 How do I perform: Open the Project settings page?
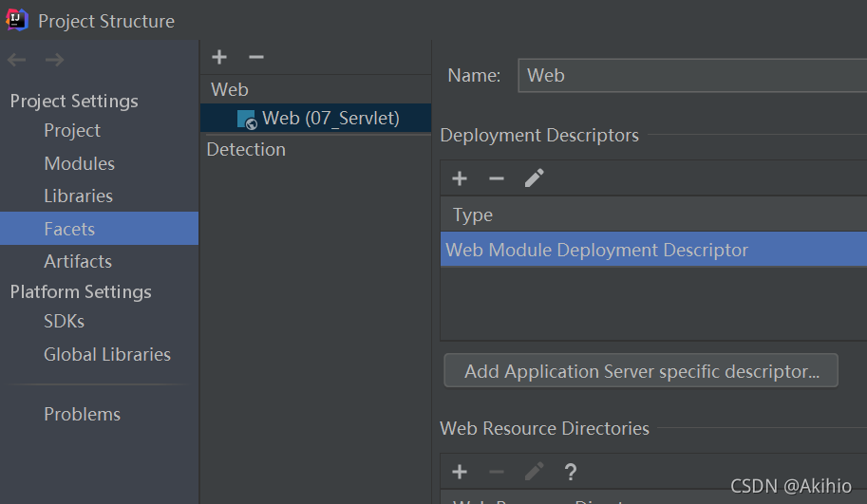click(72, 131)
